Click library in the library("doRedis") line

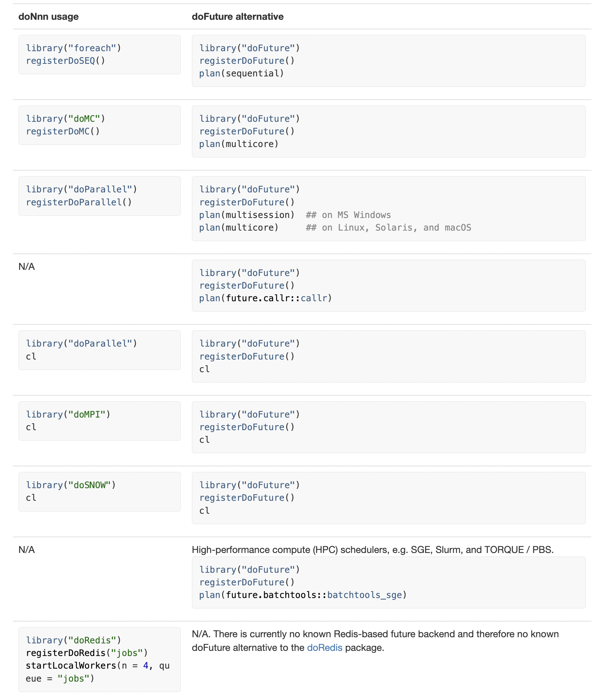tap(44, 640)
